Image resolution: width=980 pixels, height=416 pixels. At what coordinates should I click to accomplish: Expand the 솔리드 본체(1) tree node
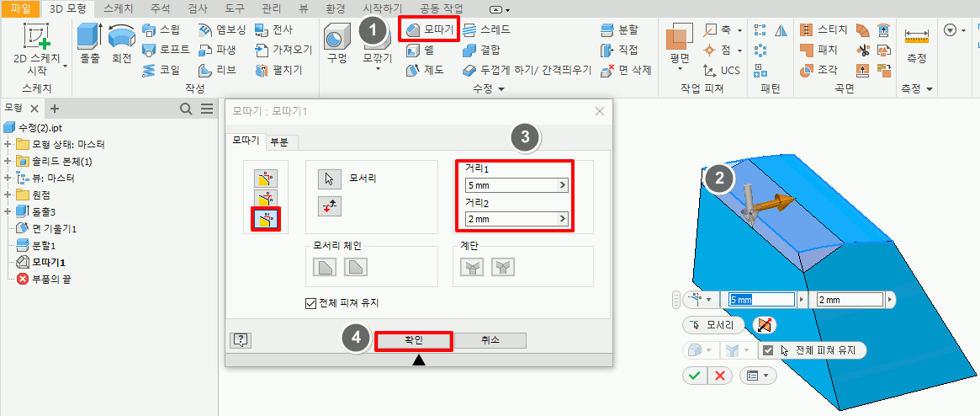8,161
